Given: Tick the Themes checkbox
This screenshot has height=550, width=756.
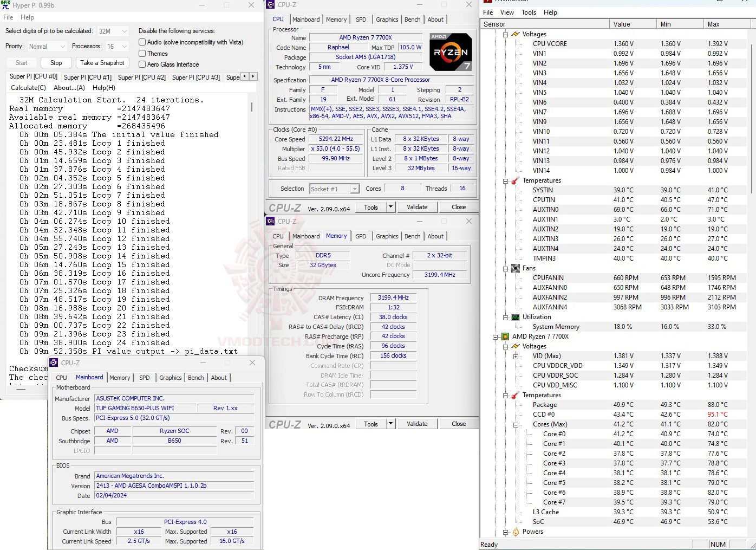Looking at the screenshot, I should (142, 54).
